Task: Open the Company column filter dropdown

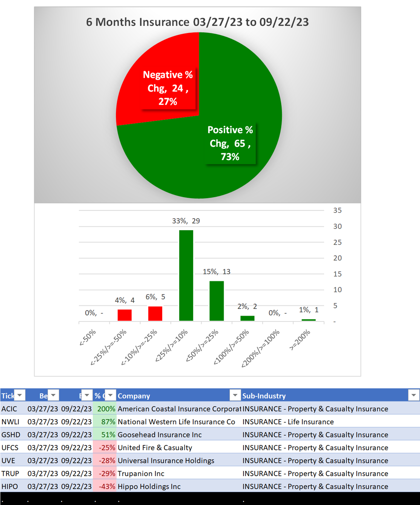Action: pos(235,395)
